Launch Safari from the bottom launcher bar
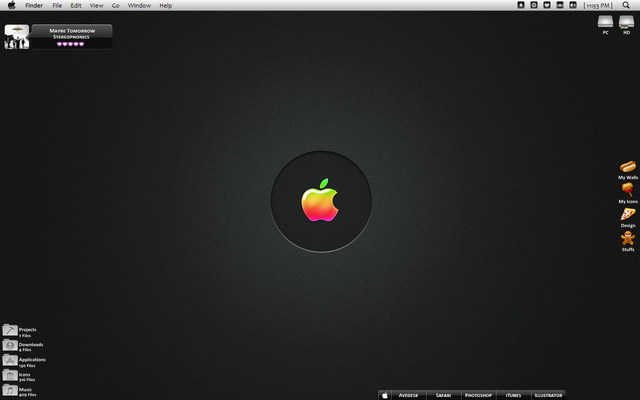Screen dimensions: 640x400 443,395
